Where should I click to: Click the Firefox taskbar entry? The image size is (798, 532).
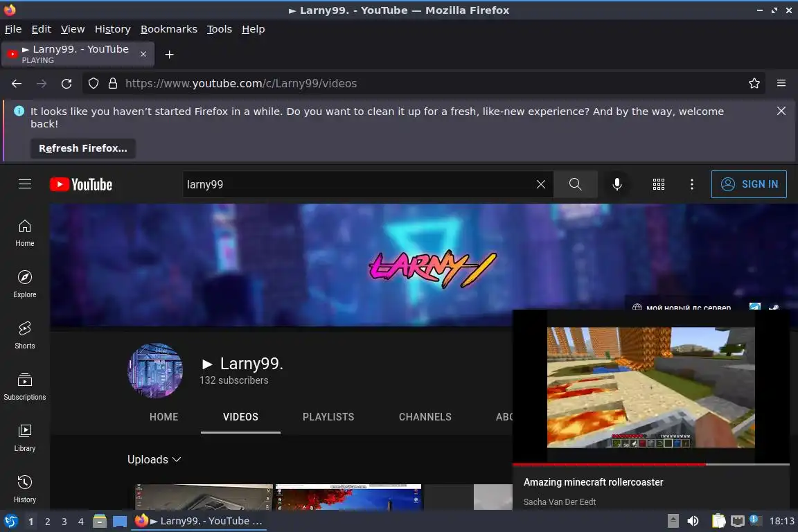tap(199, 521)
